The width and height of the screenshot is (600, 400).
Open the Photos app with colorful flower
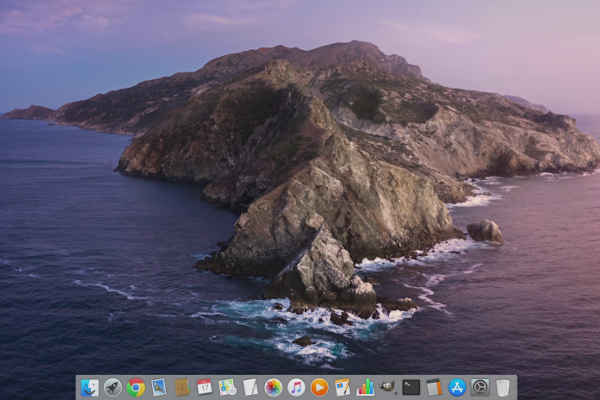point(273,388)
